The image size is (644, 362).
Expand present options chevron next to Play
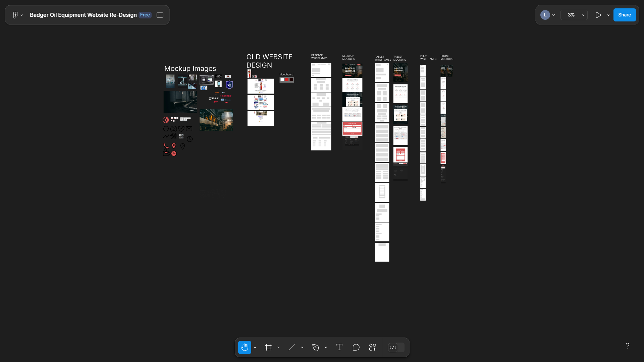608,15
